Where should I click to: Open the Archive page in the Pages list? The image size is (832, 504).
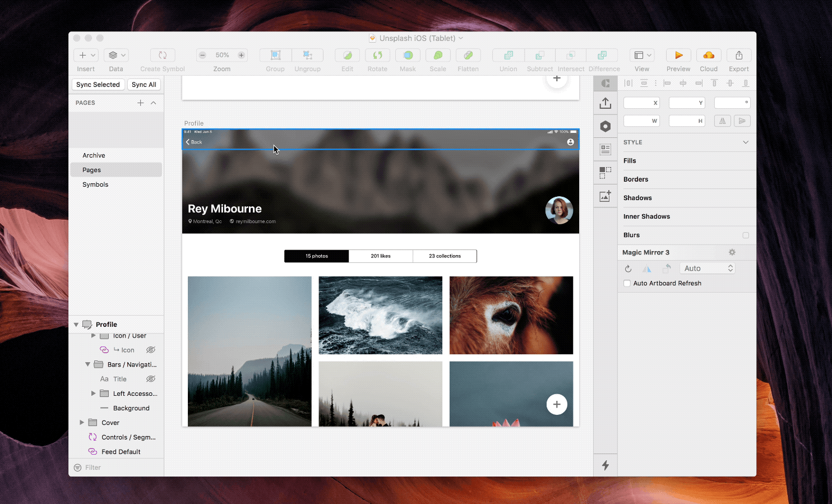[x=94, y=155]
